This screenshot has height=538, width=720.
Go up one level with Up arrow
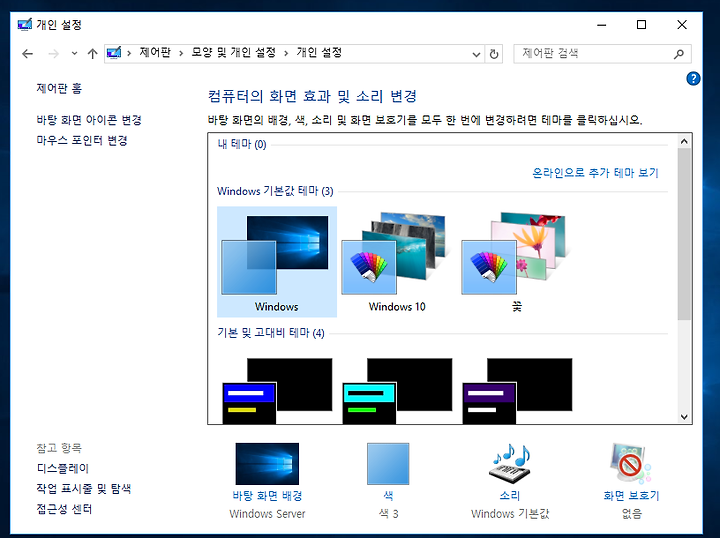92,54
